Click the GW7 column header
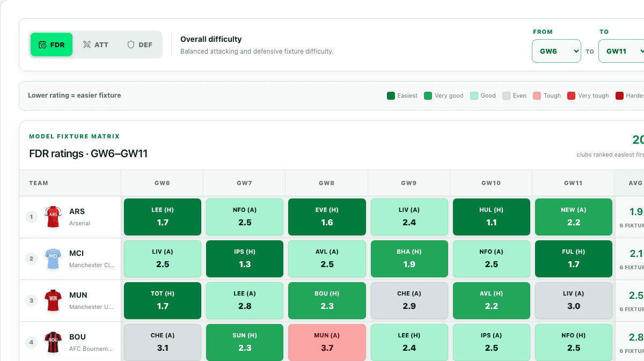The height and width of the screenshot is (361, 644). click(244, 183)
